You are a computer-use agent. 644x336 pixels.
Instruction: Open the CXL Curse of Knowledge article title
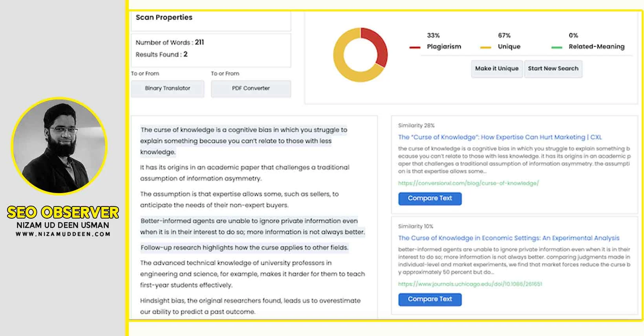(500, 137)
